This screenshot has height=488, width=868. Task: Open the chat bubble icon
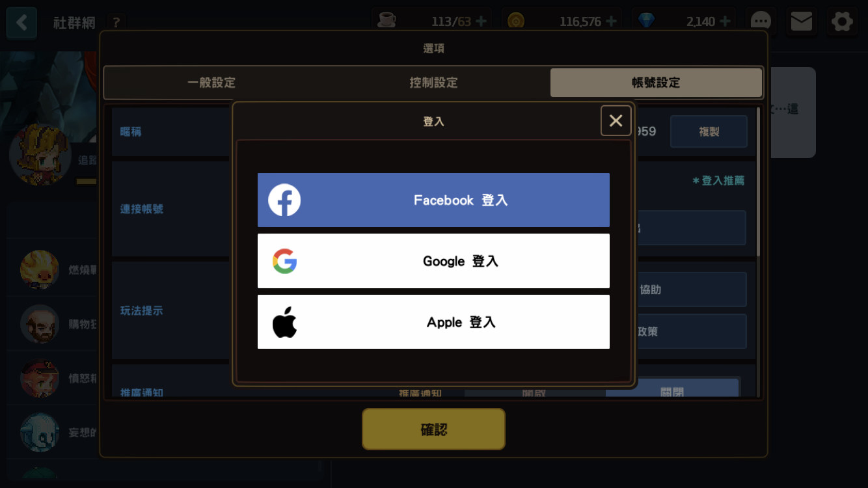(x=761, y=21)
